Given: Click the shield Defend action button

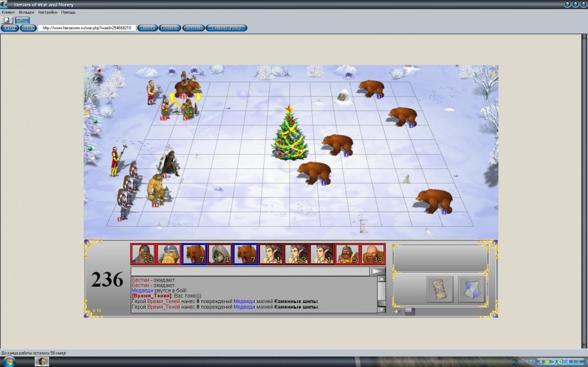Looking at the screenshot, I should click(x=471, y=289).
